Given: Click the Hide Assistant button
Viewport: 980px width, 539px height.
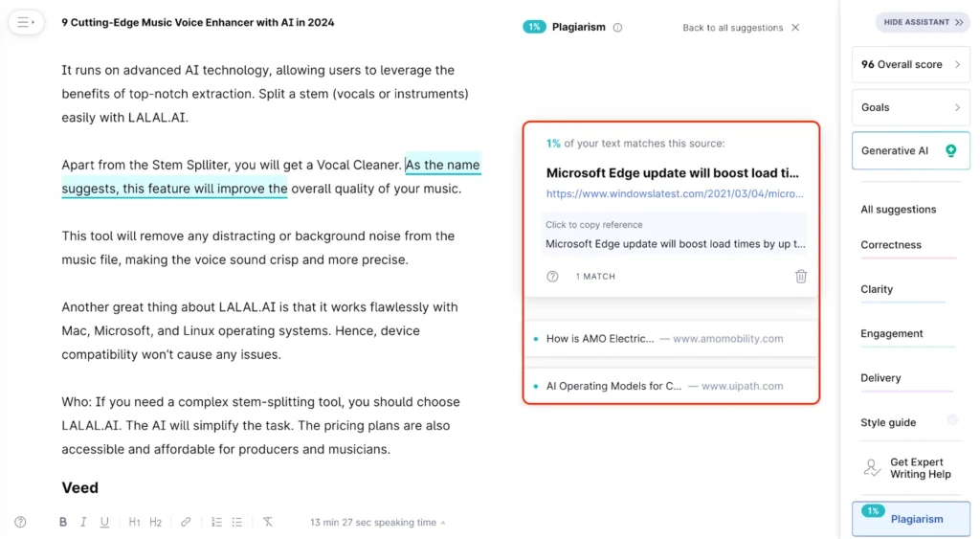Looking at the screenshot, I should (x=923, y=22).
